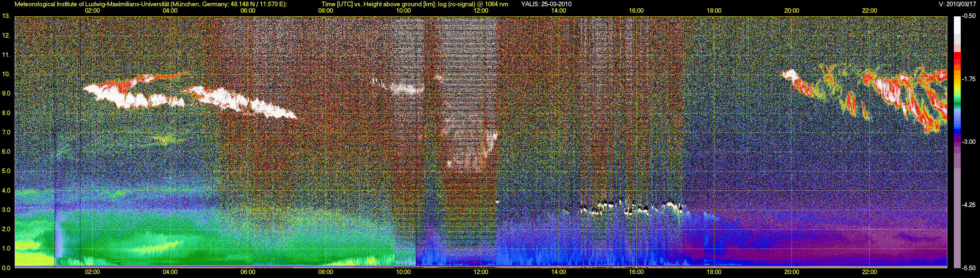The width and height of the screenshot is (980, 278).
Task: Click the -5.50 color scale value
Action: (x=969, y=268)
